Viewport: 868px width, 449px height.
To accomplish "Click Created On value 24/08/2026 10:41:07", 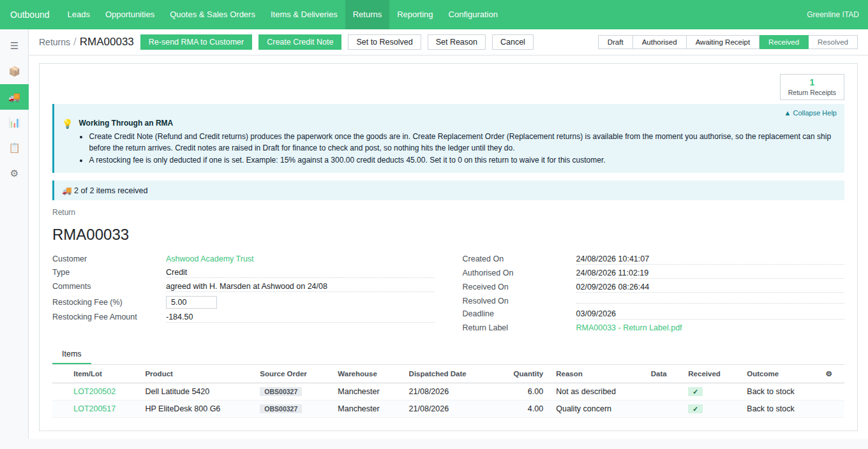I will point(613,259).
